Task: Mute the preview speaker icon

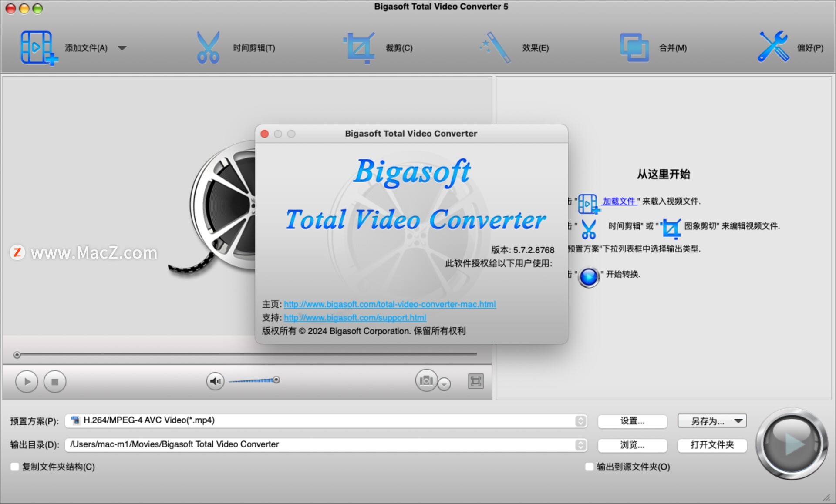Action: tap(215, 381)
